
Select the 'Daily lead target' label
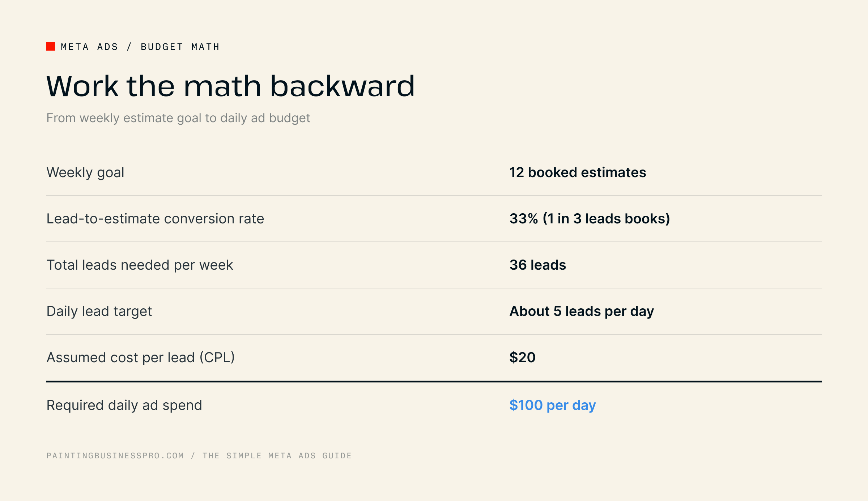coord(99,311)
